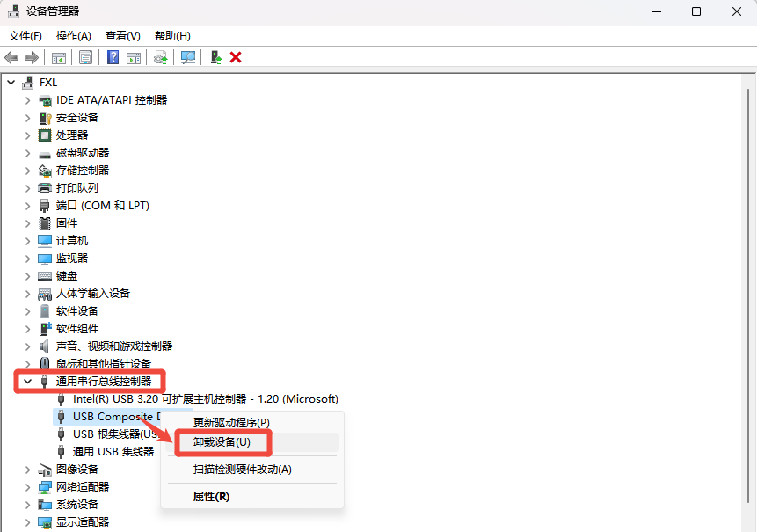Choose 卸载设备(U) from context menu

pyautogui.click(x=222, y=442)
